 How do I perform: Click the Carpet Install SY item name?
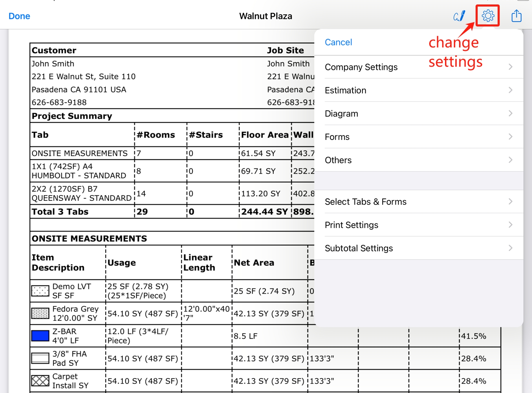click(x=70, y=381)
